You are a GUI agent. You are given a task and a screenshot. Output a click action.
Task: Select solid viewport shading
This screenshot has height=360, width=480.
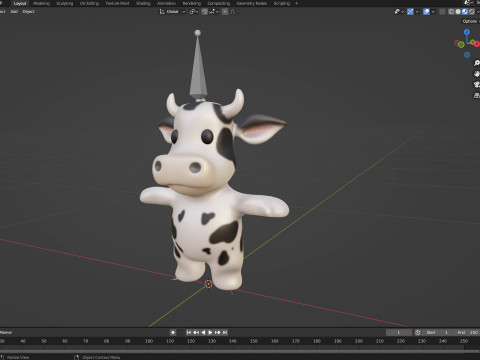[x=458, y=12]
